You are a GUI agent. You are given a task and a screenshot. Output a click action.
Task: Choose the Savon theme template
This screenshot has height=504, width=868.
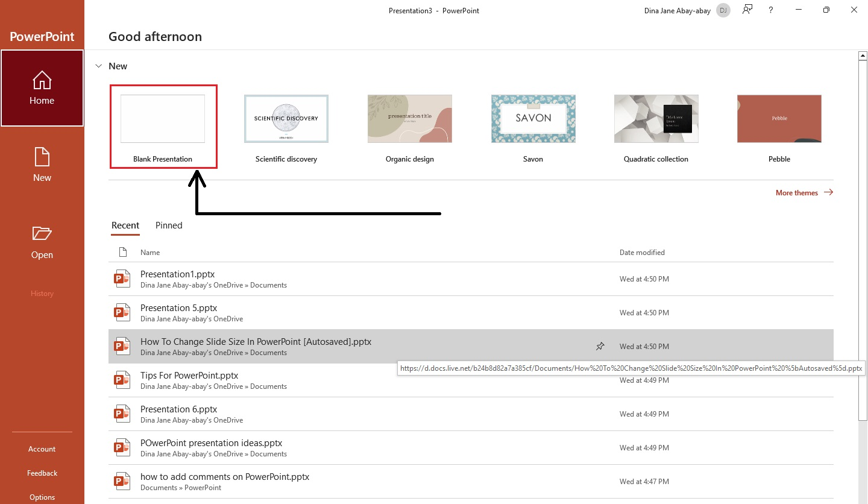coord(533,118)
